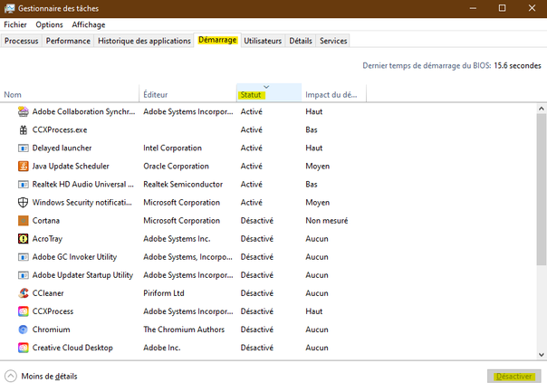Screen dimensions: 547x392
Task: Click the Chromium icon
Action: (24, 330)
